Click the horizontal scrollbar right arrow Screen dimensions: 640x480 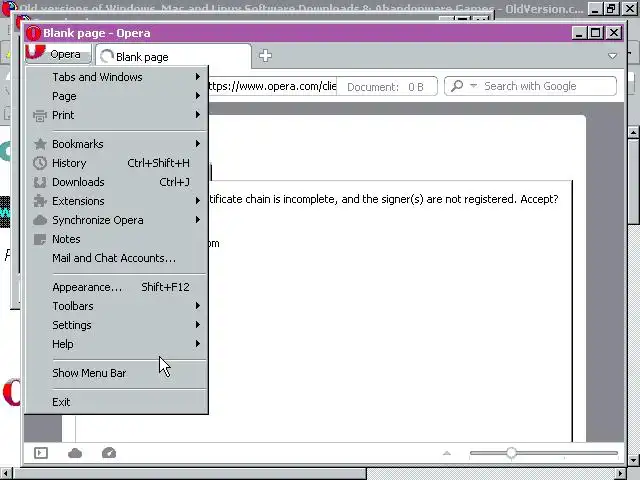620,473
